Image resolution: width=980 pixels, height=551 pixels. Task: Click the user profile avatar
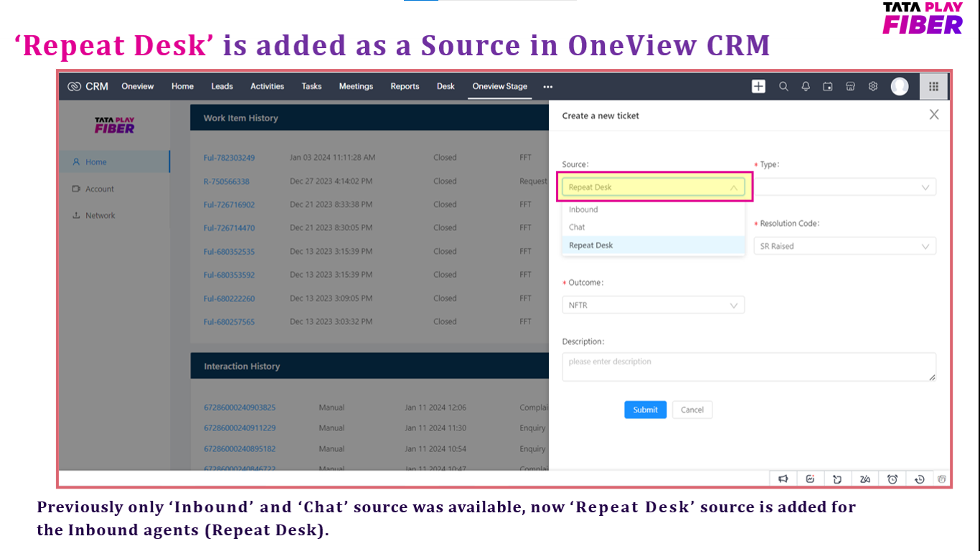pos(900,86)
